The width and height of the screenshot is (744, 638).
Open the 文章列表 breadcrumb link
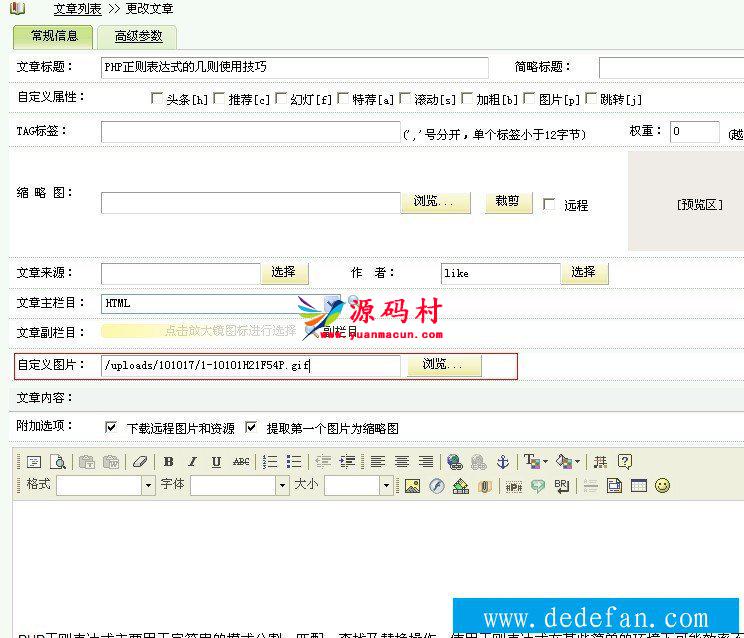(77, 9)
